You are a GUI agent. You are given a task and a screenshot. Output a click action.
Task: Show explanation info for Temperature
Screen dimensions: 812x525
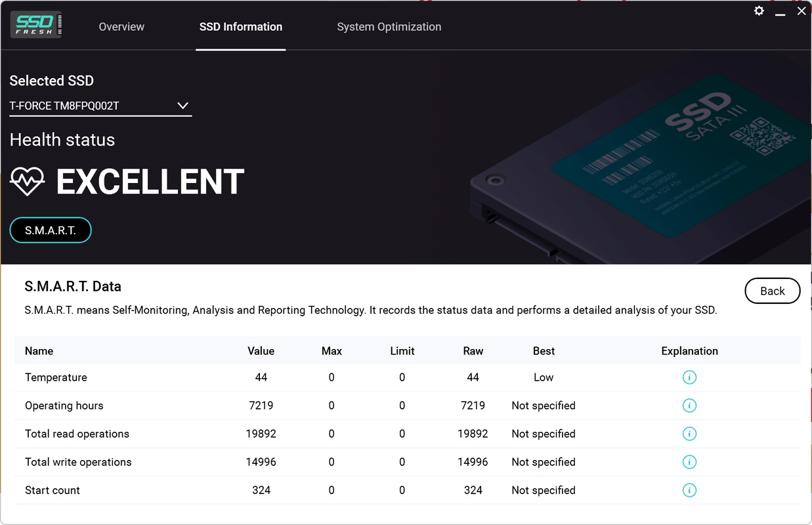pos(689,377)
